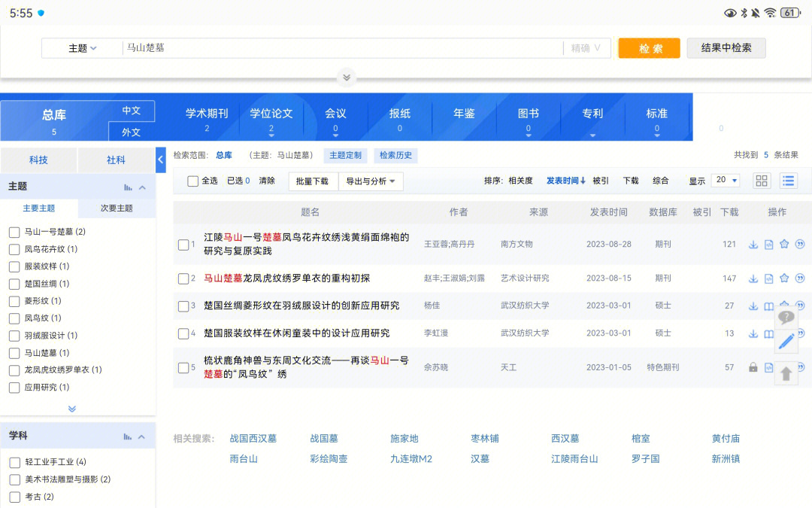Filter by 马山一号楚墓 (2) topic
The height and width of the screenshot is (508, 812).
tap(14, 233)
